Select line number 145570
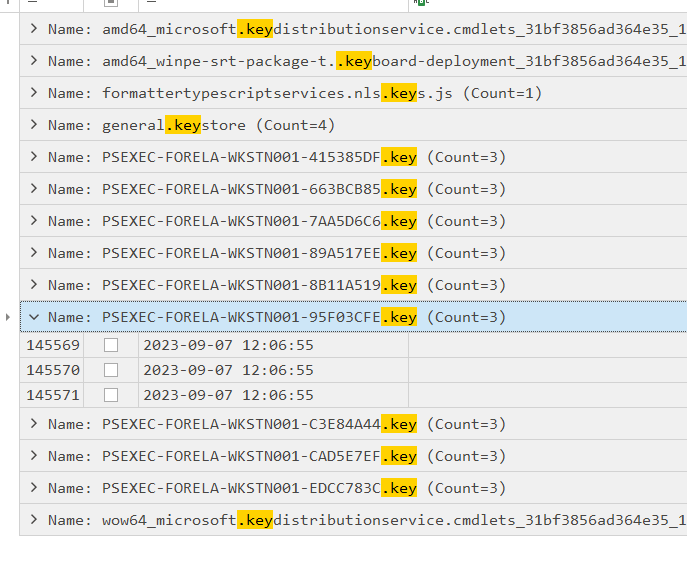Image resolution: width=687 pixels, height=561 pixels. pyautogui.click(x=53, y=370)
